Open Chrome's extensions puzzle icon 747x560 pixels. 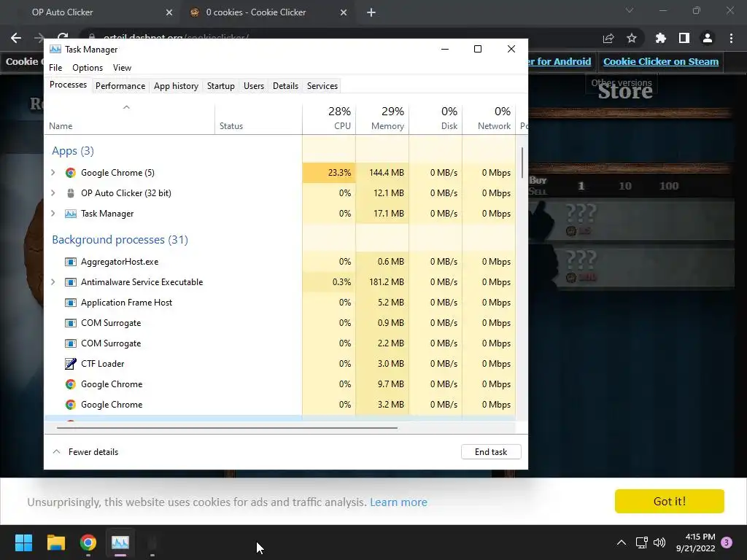click(x=660, y=38)
